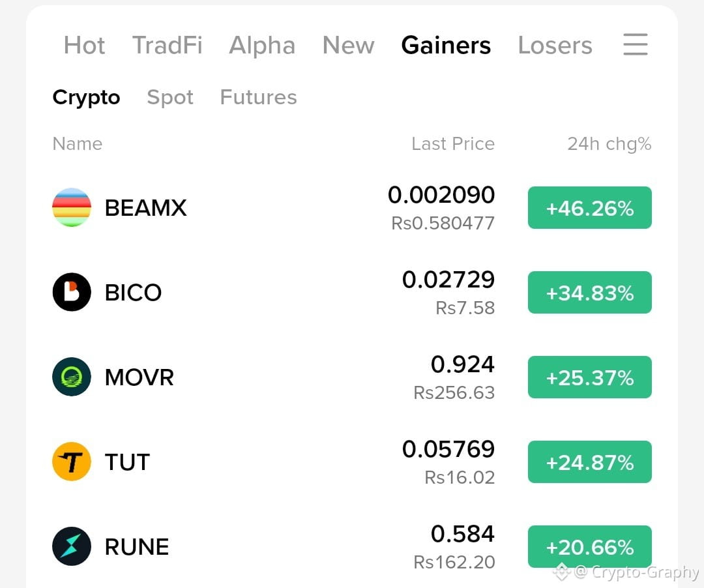
Task: Sort by 24h chg% column header
Action: (609, 144)
